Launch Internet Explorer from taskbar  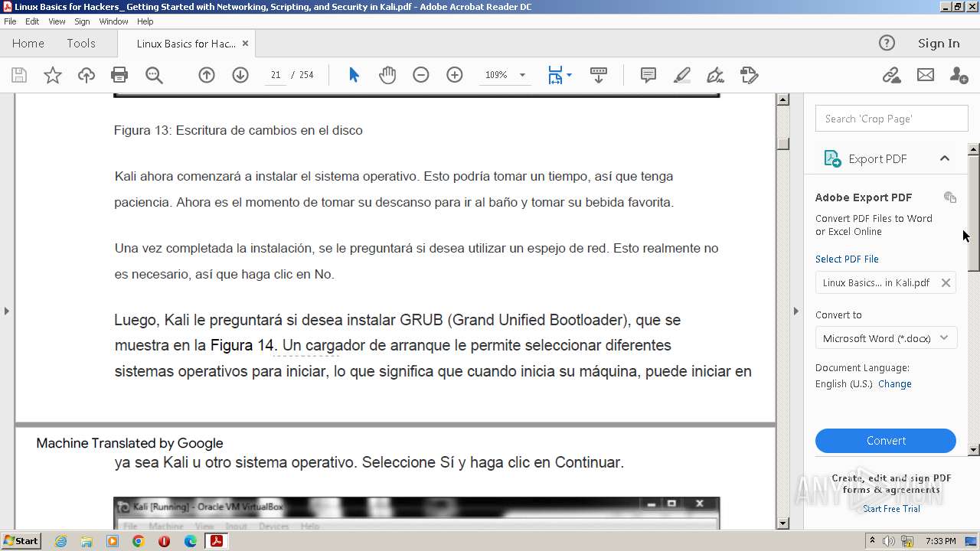60,541
